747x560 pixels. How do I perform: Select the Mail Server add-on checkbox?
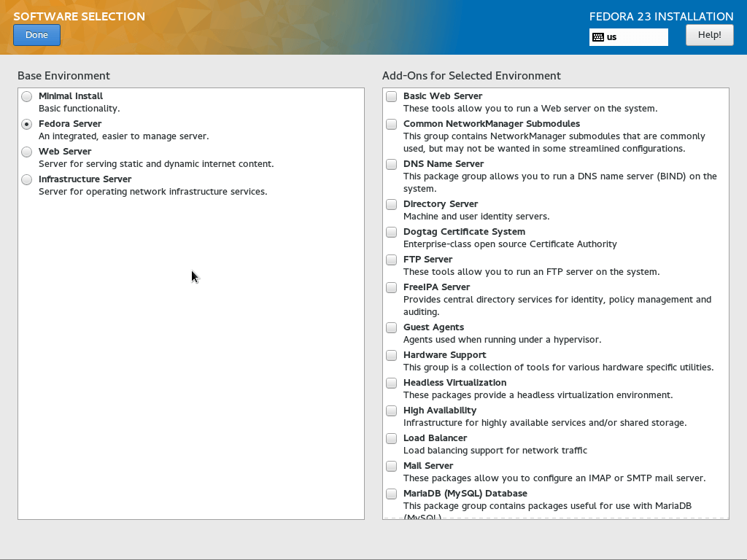392,466
